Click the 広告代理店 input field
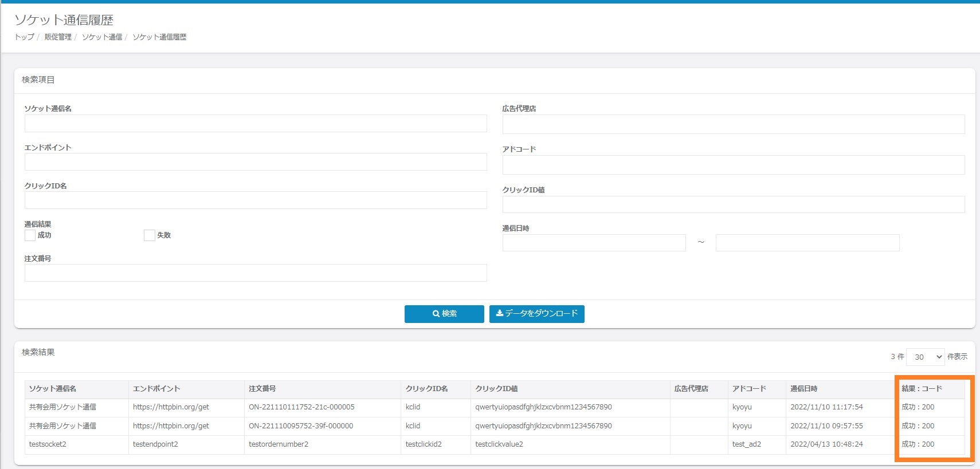The image size is (980, 469). (x=734, y=124)
